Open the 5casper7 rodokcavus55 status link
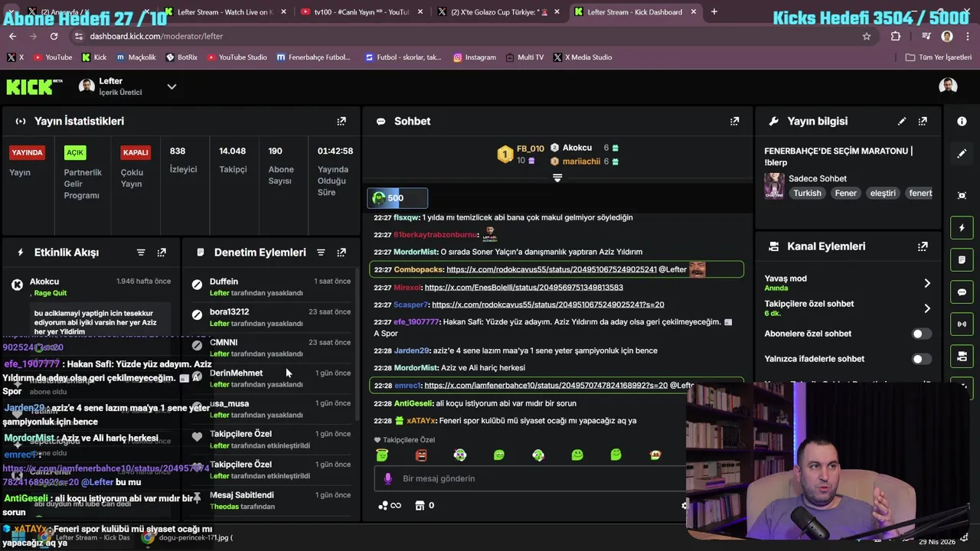Screen dimensions: 980x551 pos(547,305)
